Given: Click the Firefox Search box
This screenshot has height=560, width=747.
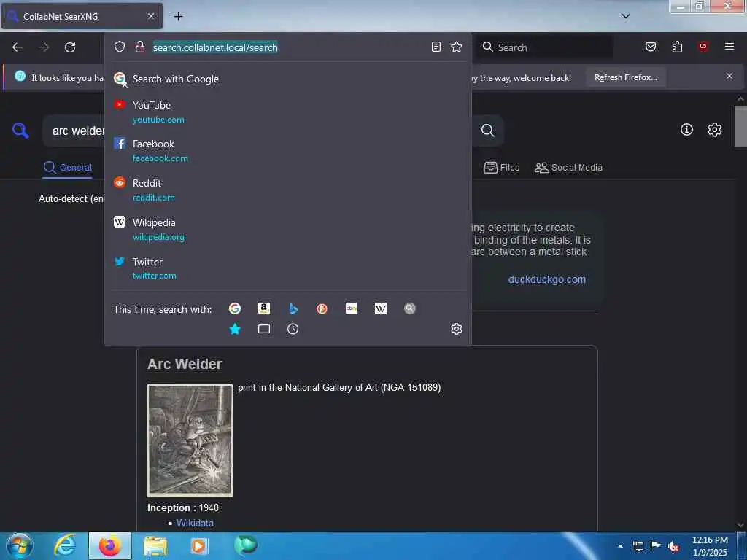Looking at the screenshot, I should coord(546,47).
